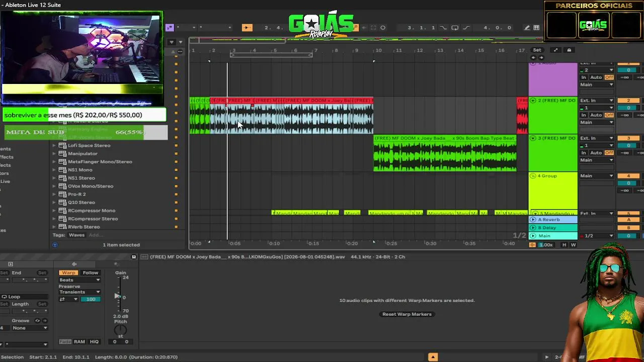
Task: Click the groove hot-swap icon
Action: point(37,321)
